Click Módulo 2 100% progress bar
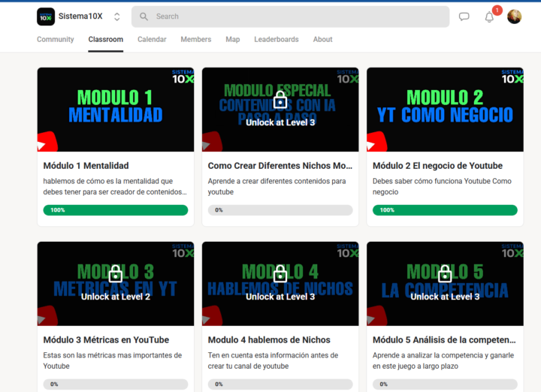The image size is (541, 392). (445, 210)
